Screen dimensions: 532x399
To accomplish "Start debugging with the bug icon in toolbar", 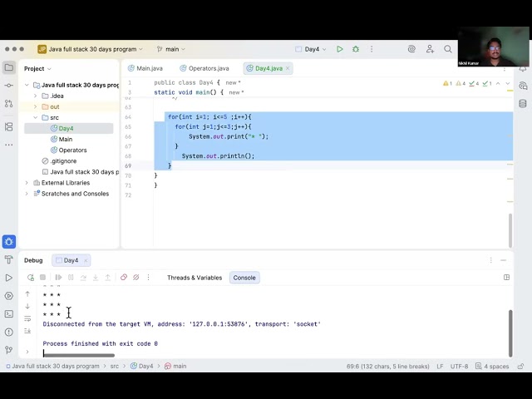I will pyautogui.click(x=356, y=49).
